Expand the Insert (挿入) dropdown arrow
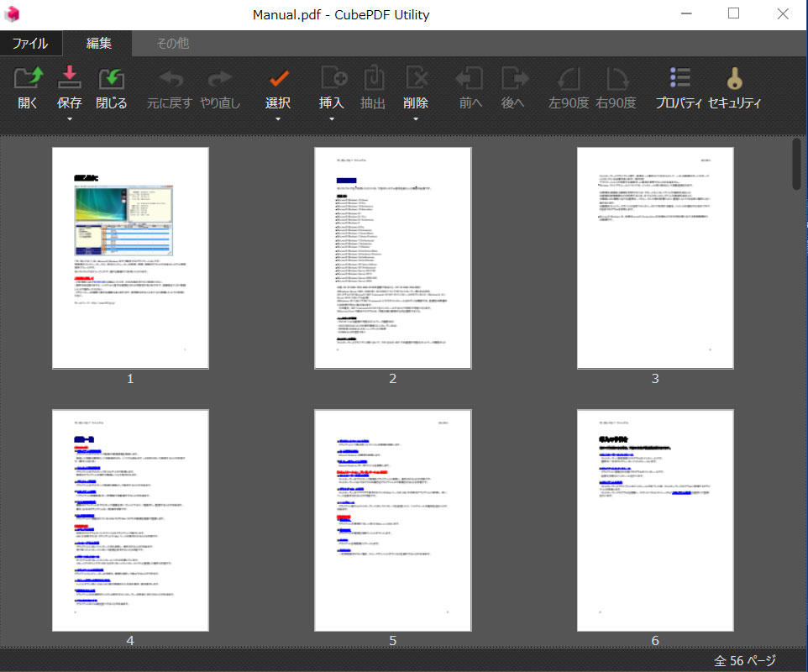The image size is (808, 672). (x=332, y=119)
